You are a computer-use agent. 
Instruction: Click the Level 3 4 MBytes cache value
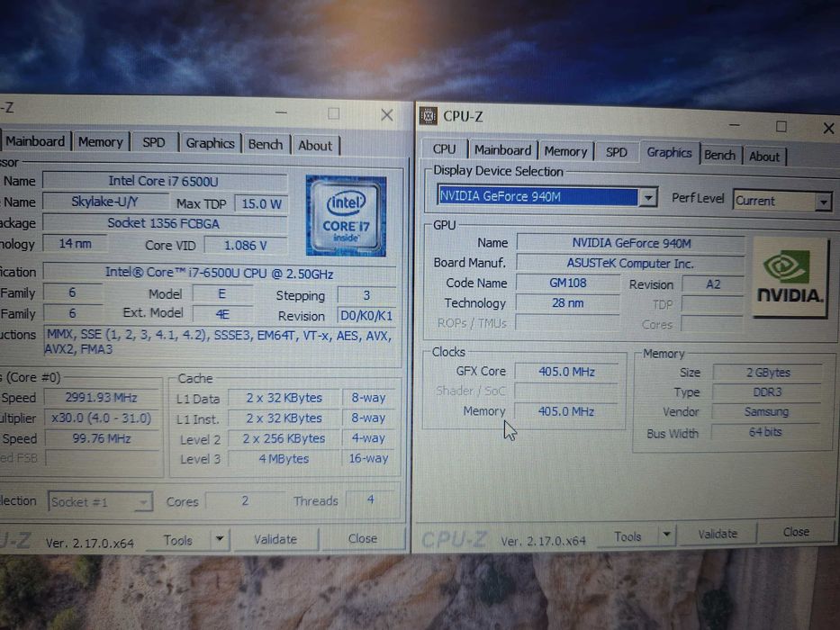[x=285, y=459]
